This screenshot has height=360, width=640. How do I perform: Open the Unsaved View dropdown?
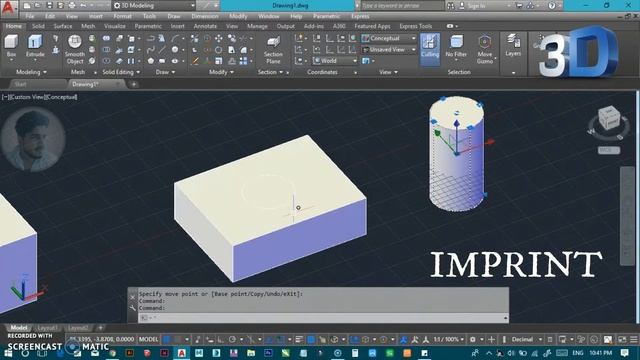pos(389,50)
